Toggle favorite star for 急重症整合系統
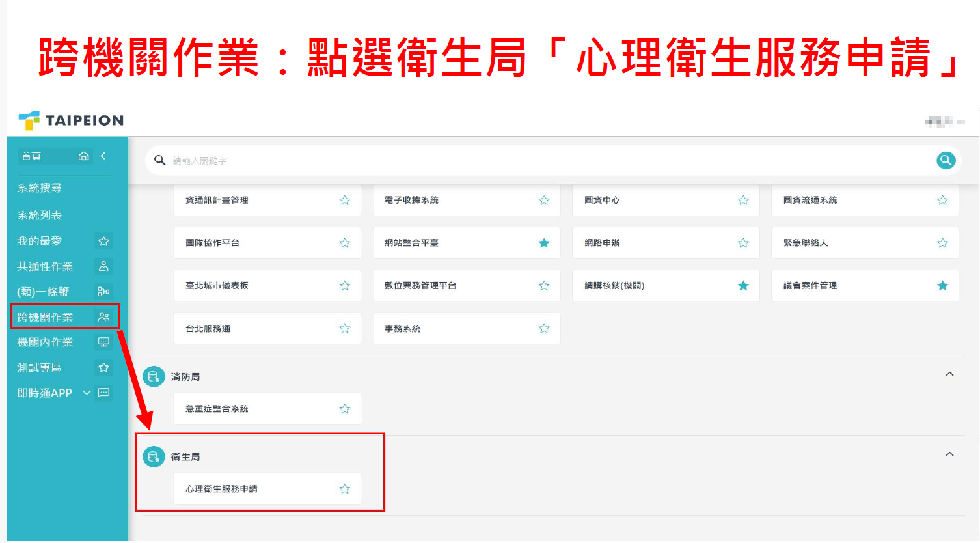 pyautogui.click(x=345, y=409)
